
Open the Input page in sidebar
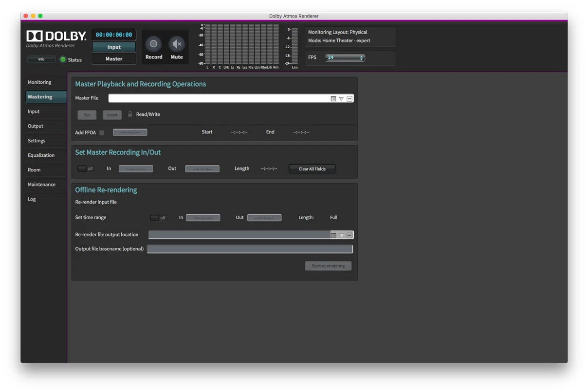coord(46,112)
